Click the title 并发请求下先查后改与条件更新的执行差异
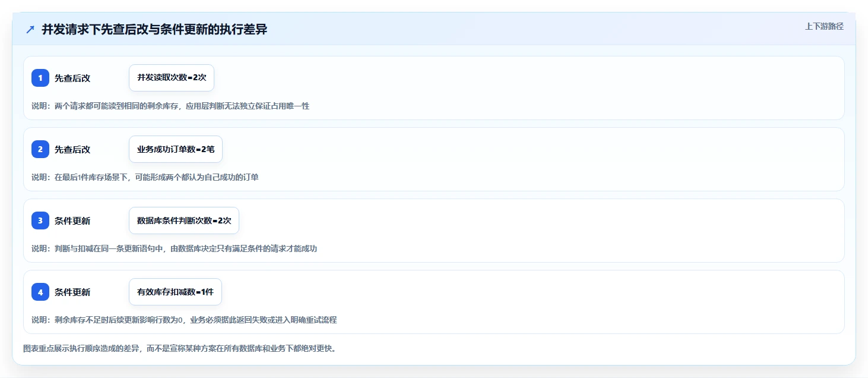868x378 pixels. (154, 30)
